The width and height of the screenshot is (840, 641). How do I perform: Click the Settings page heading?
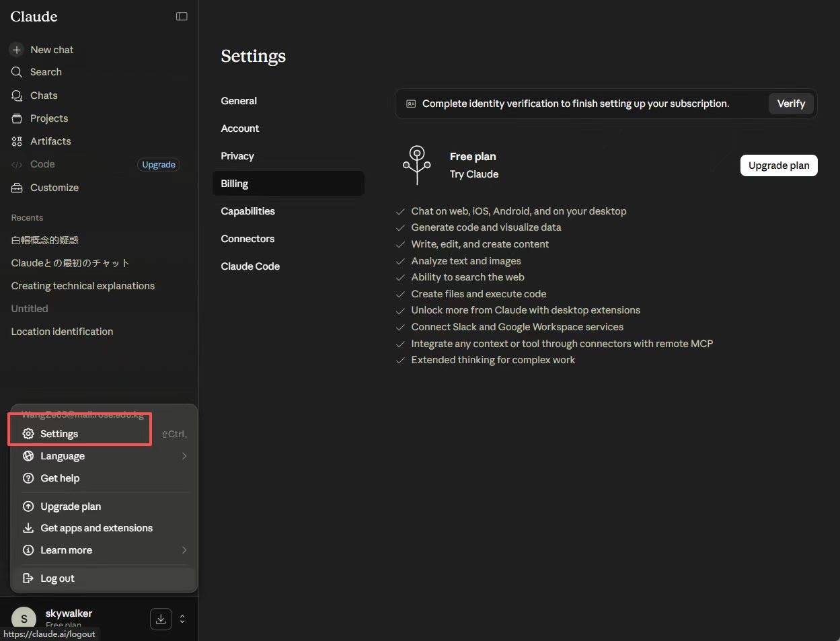coord(254,56)
